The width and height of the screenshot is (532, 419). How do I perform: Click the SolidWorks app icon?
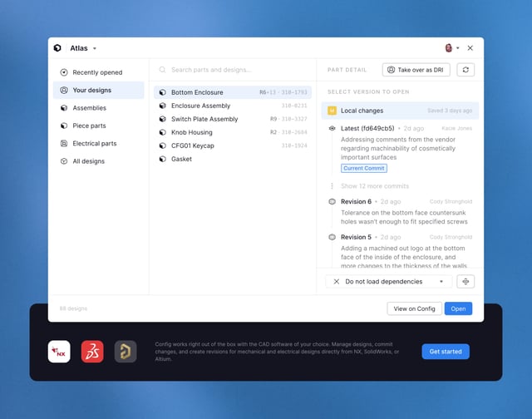point(92,352)
